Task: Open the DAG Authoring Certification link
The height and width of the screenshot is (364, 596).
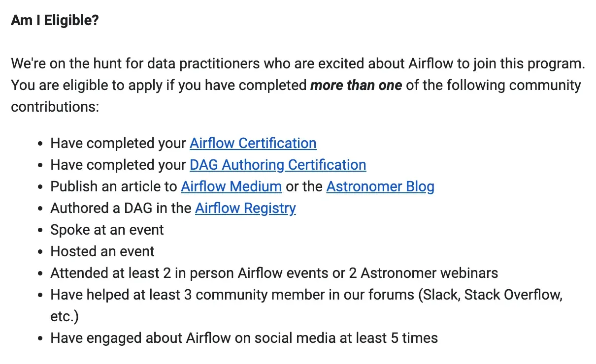Action: tap(277, 165)
